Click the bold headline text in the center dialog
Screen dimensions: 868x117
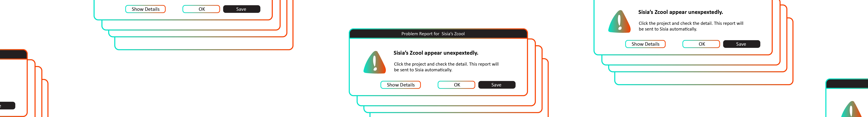pyautogui.click(x=436, y=53)
